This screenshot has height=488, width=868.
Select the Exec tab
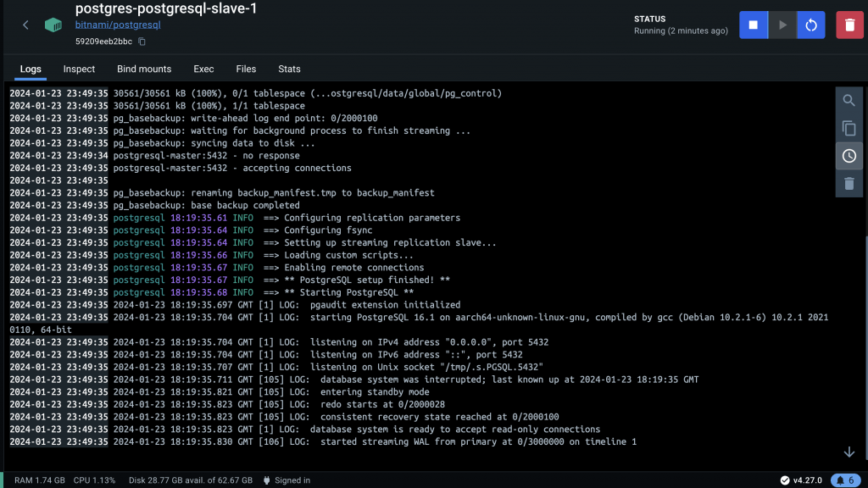(x=203, y=69)
